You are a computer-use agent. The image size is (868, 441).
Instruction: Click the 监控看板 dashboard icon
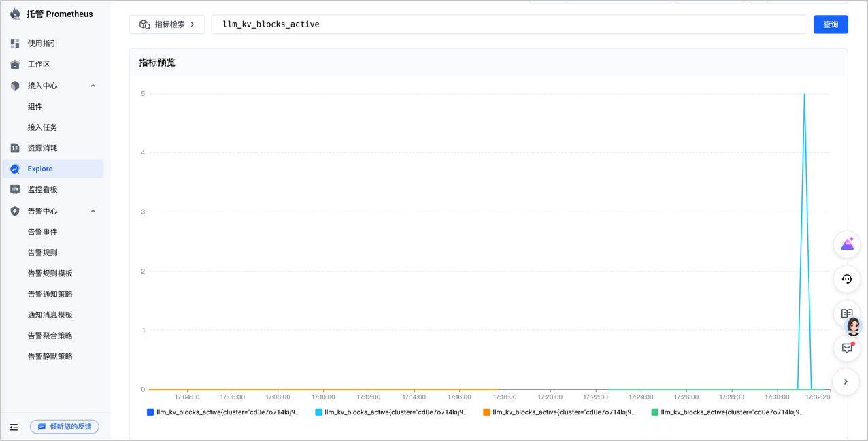(15, 189)
